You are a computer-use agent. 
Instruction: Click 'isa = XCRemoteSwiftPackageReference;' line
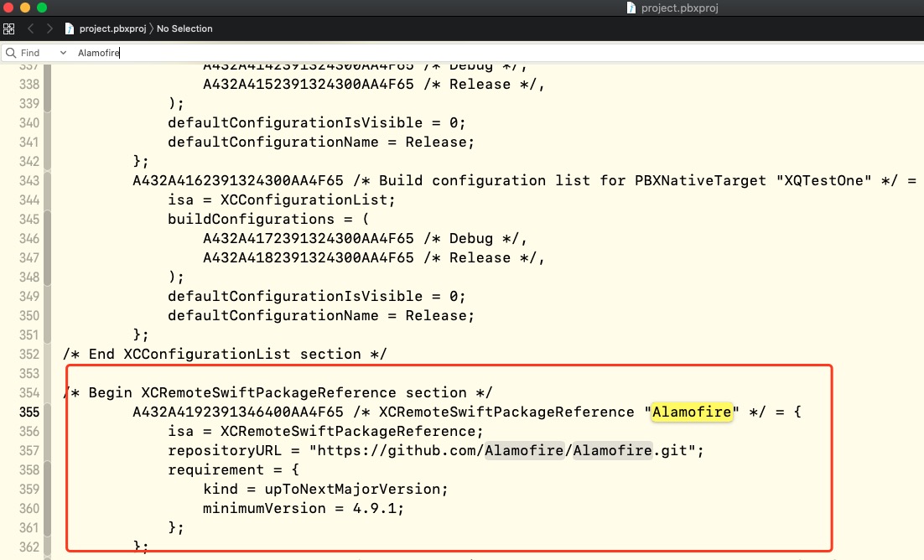coord(325,431)
